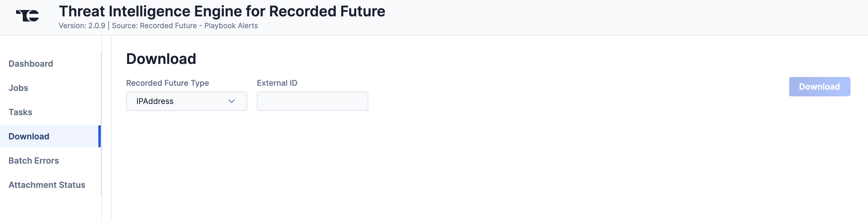View the Attachment Status page
The height and width of the screenshot is (220, 868).
coord(47,185)
